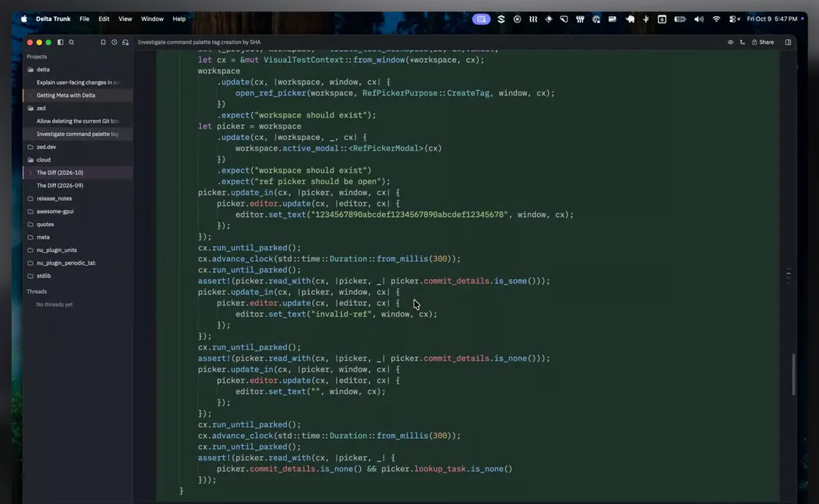Click the date and time display
Screen dimensions: 819x504
772,19
